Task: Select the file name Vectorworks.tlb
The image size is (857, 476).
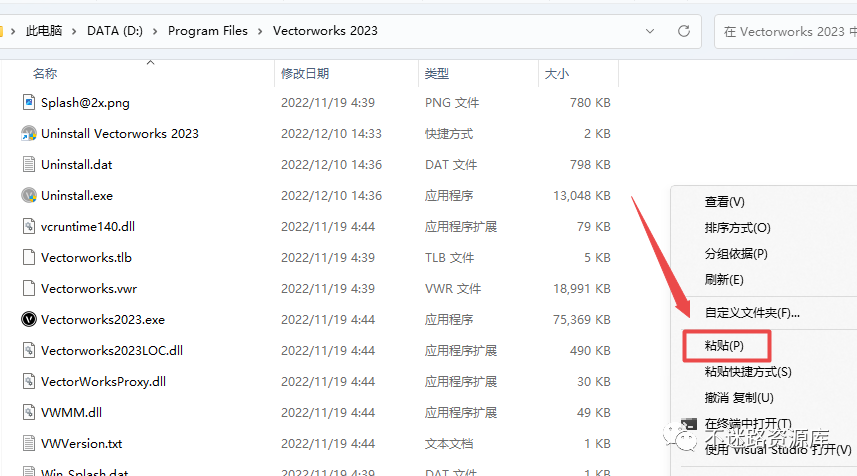Action: point(86,257)
